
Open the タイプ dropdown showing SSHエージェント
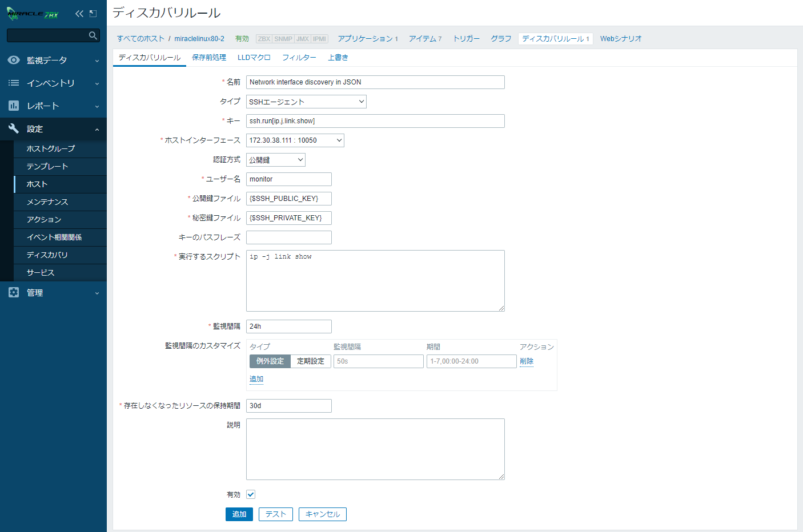(x=306, y=102)
